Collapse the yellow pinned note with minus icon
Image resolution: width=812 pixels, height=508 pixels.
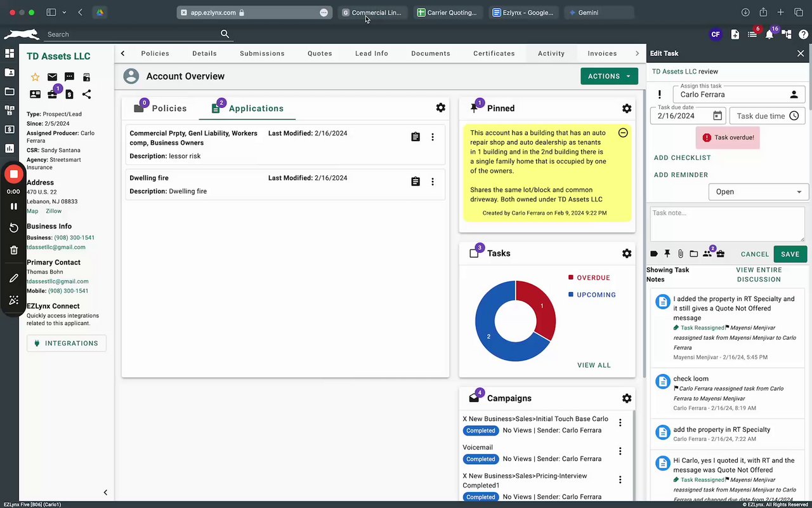tap(623, 133)
